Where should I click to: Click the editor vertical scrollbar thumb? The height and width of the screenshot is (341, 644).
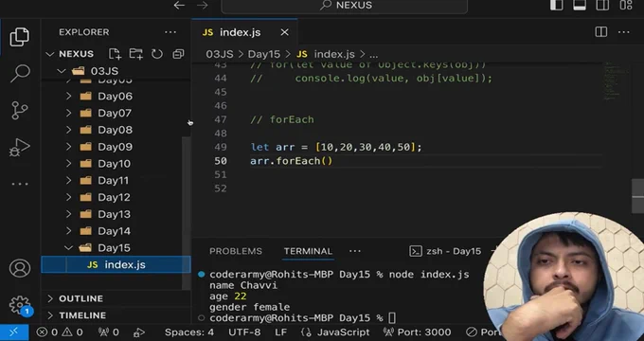(637, 196)
